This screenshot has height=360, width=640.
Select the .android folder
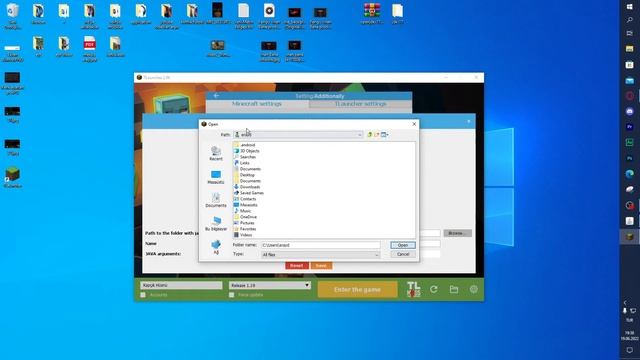coord(244,145)
